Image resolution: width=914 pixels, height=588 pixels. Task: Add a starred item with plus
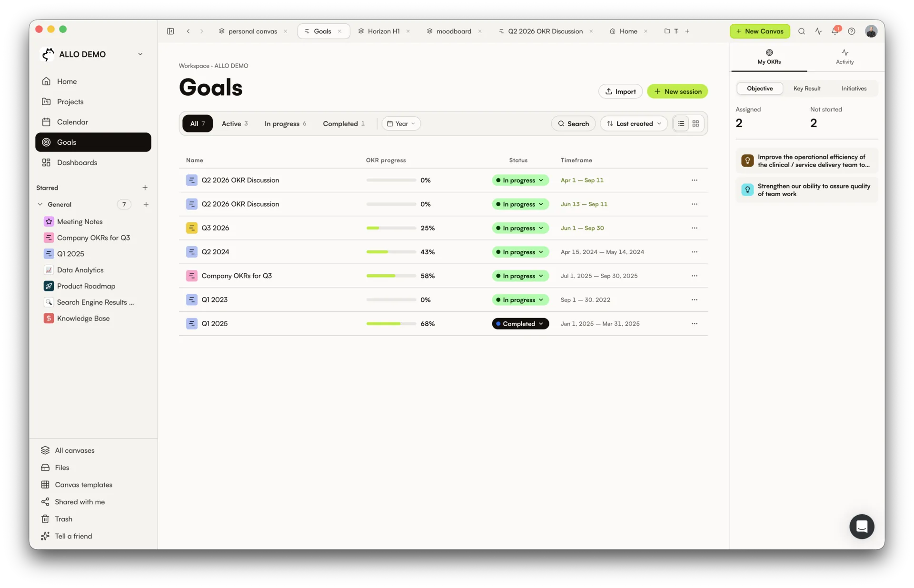tap(145, 188)
